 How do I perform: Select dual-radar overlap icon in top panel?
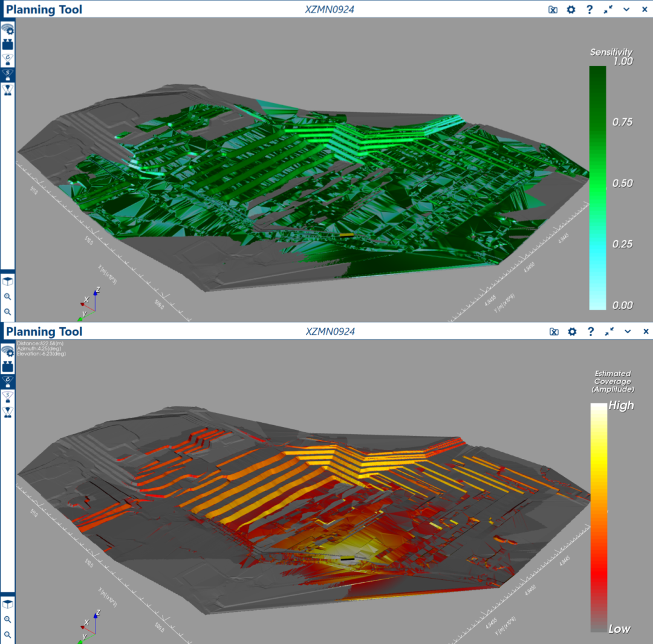(x=8, y=89)
